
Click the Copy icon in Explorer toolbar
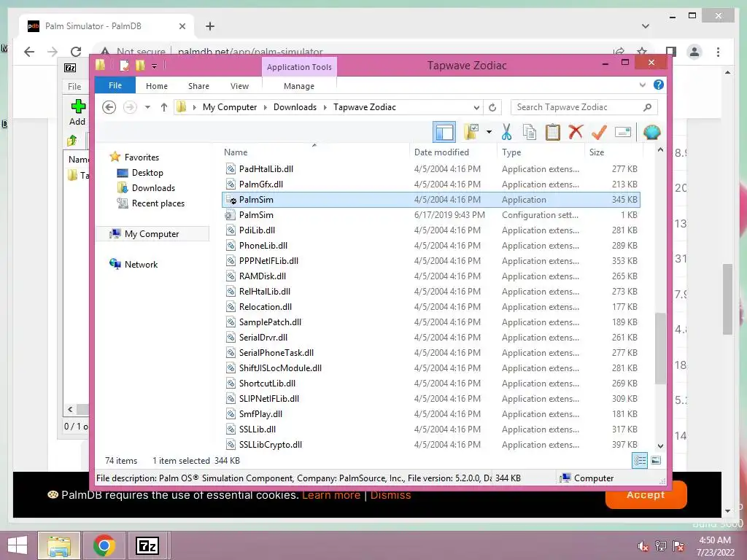pos(530,132)
